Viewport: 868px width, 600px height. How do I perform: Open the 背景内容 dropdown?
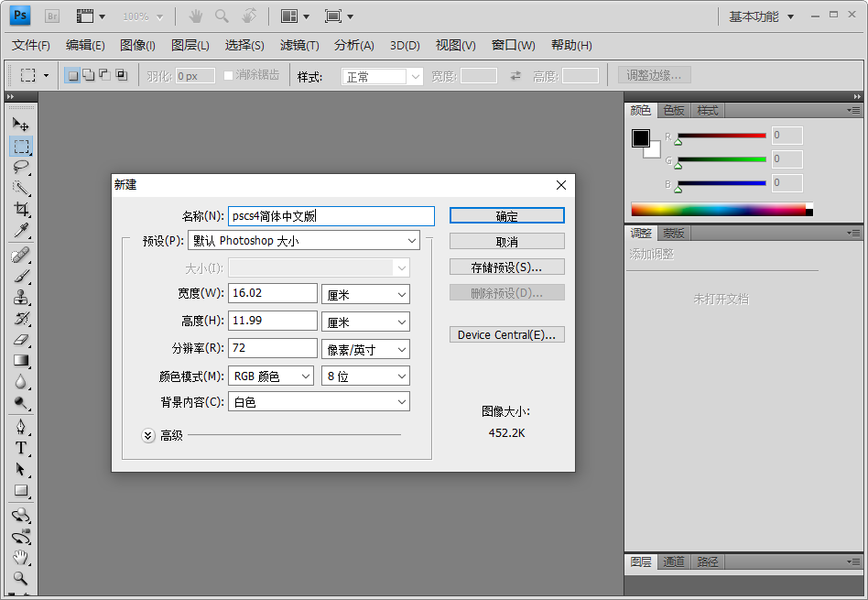coord(319,401)
